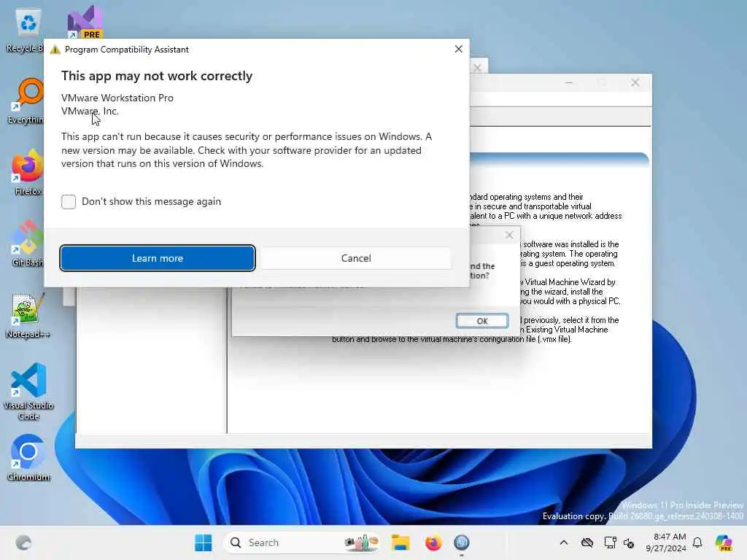The width and height of the screenshot is (747, 560).
Task: Click the Learn more button
Action: (158, 258)
